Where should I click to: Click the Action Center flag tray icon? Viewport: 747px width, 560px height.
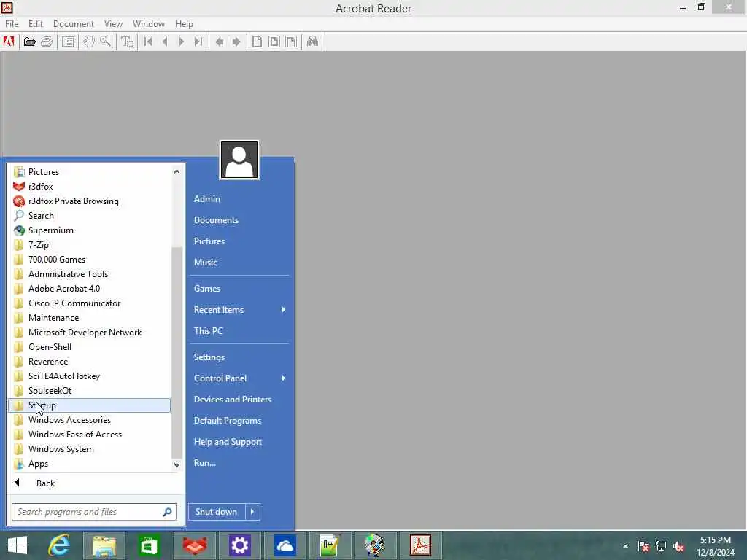point(643,547)
